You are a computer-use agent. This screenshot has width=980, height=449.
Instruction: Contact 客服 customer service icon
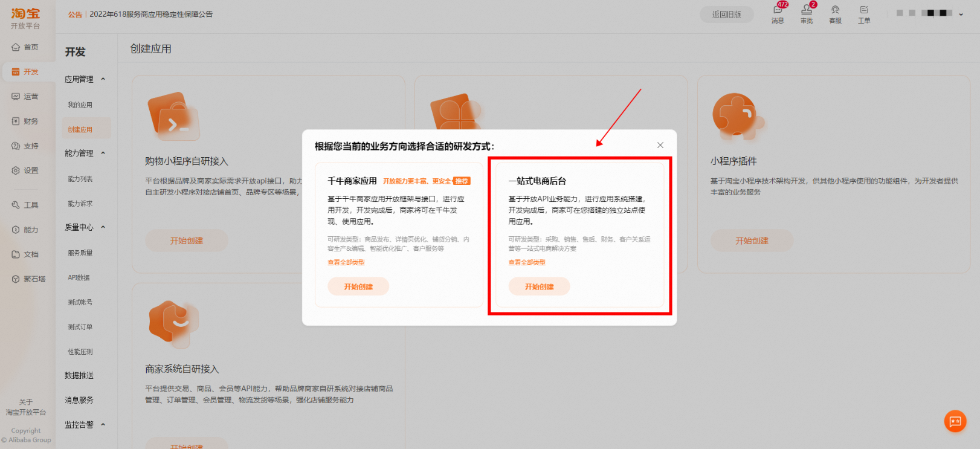click(x=835, y=13)
